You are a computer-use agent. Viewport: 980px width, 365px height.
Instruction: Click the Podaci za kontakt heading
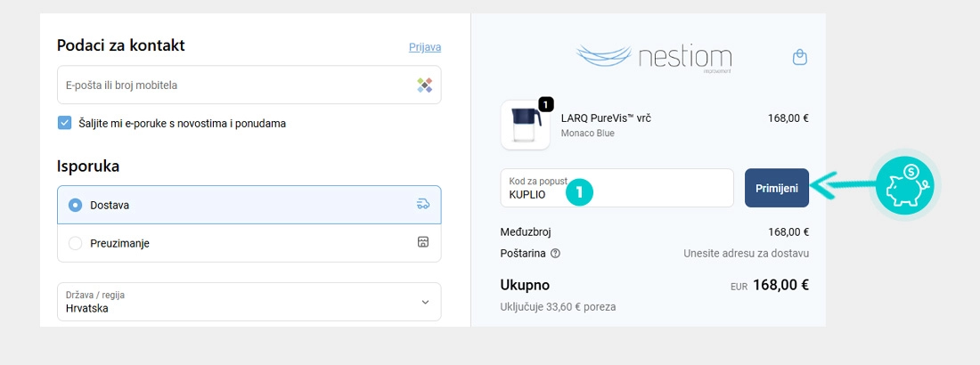[x=120, y=45]
